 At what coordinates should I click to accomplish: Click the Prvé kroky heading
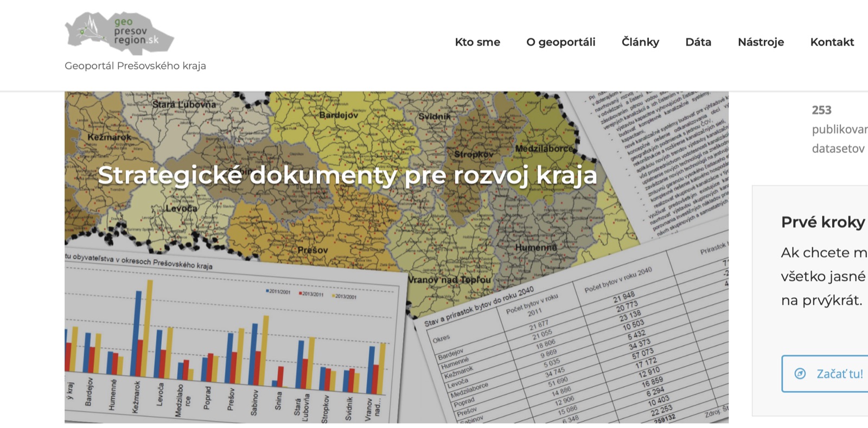823,222
